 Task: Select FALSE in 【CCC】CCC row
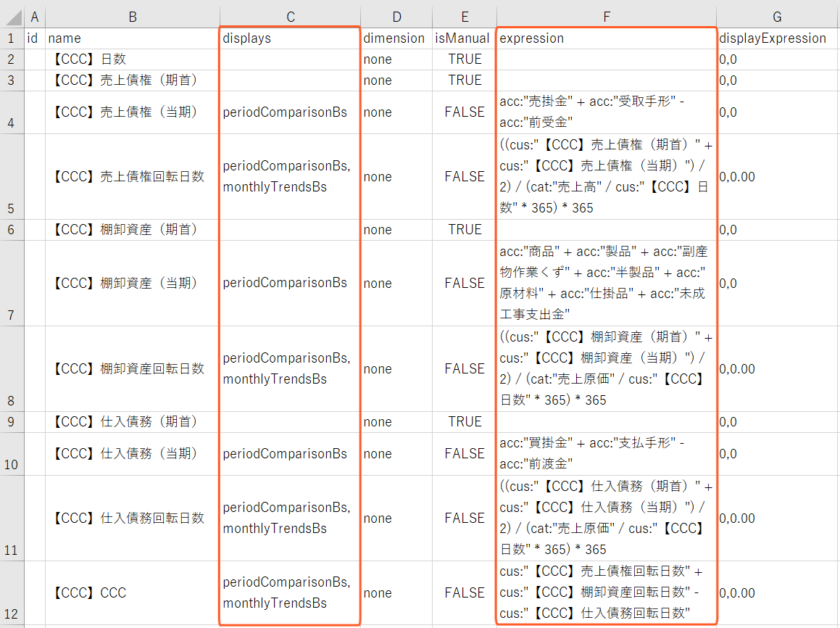465,592
